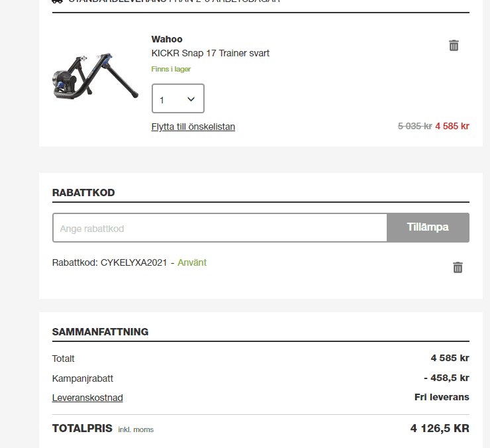Click the Wahoo trainer product thumbnail

[95, 76]
